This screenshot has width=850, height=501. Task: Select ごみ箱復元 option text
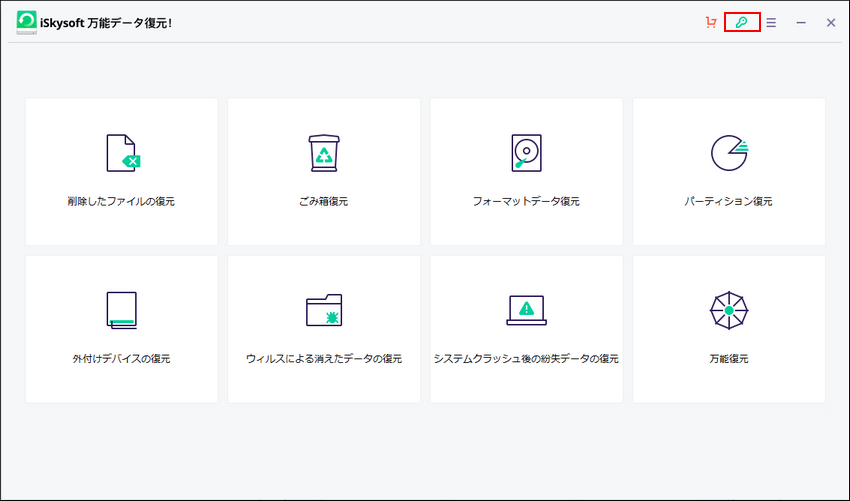(324, 201)
